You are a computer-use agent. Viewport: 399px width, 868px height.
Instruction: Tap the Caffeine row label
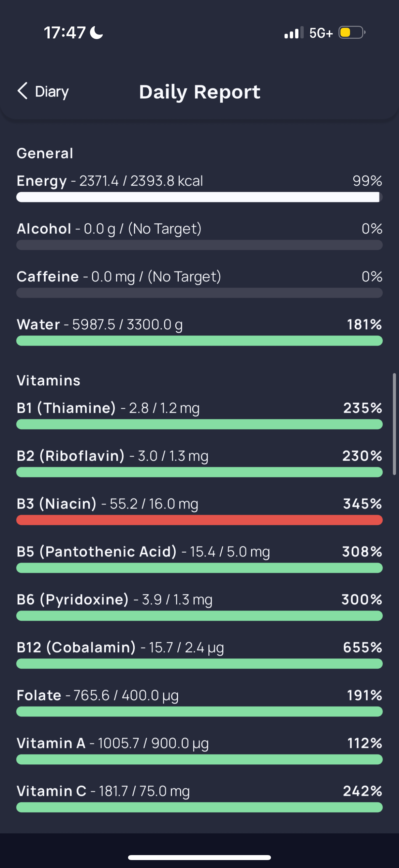click(47, 277)
